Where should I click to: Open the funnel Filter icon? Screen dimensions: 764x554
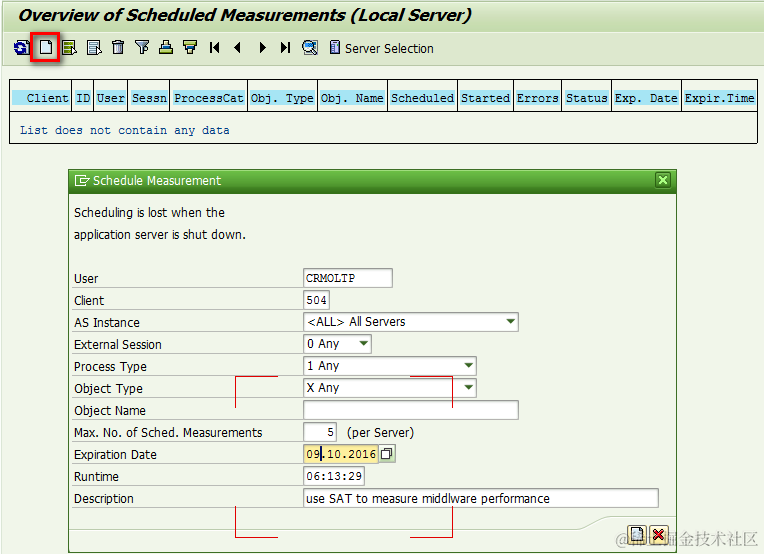pyautogui.click(x=142, y=48)
